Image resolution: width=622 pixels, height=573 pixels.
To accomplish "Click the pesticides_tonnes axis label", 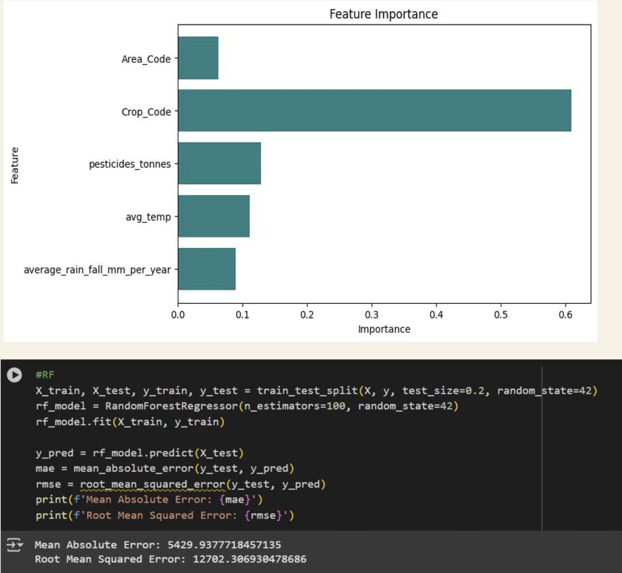I will click(130, 164).
